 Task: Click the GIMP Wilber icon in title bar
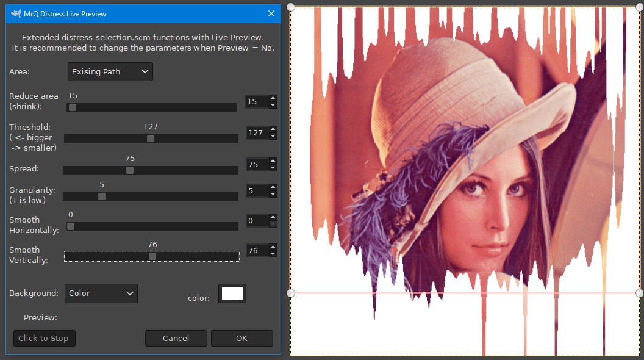(16, 13)
